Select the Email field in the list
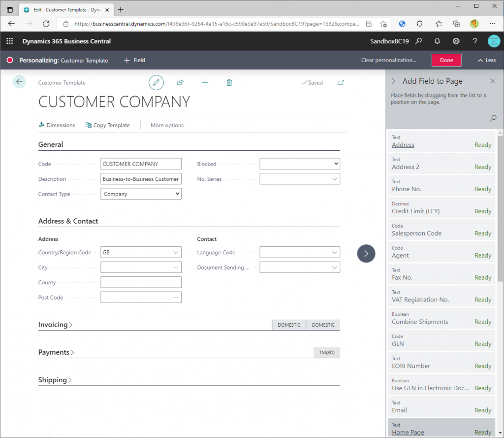 tap(441, 407)
